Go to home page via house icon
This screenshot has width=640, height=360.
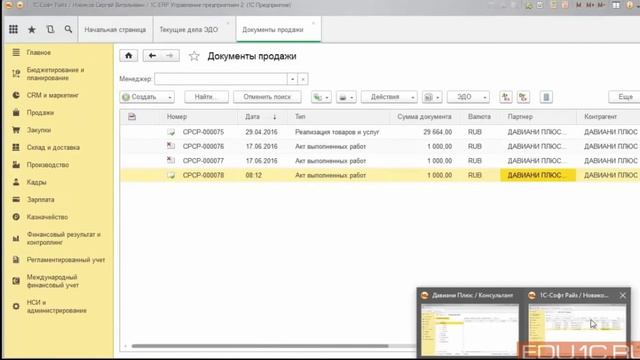[x=129, y=56]
